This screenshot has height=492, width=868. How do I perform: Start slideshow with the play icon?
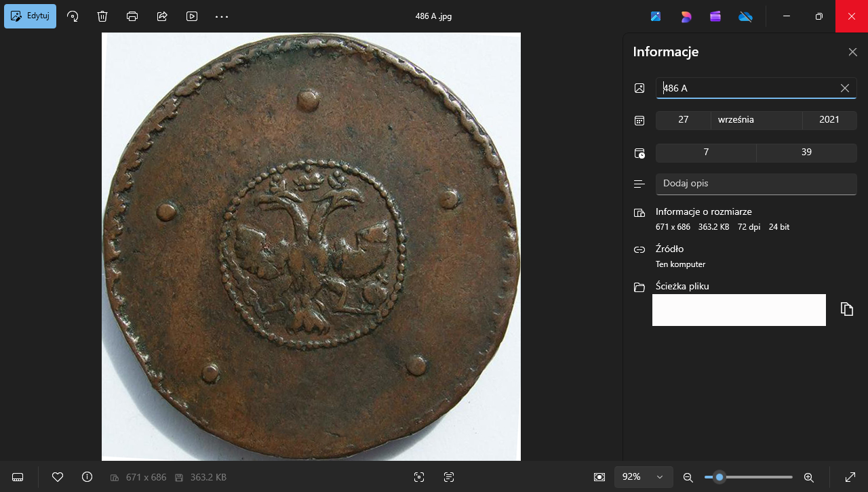(192, 16)
